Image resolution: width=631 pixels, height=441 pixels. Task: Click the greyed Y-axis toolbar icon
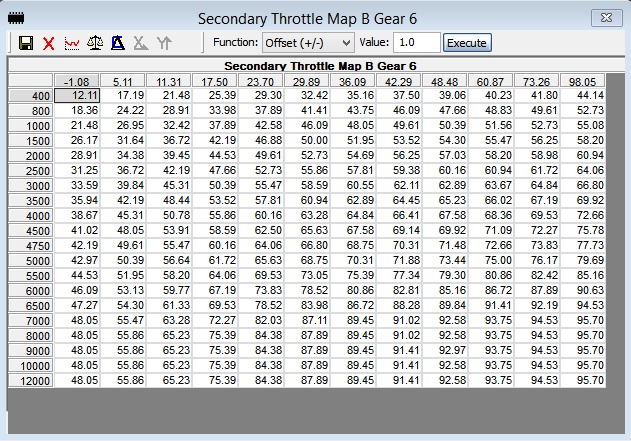point(164,43)
